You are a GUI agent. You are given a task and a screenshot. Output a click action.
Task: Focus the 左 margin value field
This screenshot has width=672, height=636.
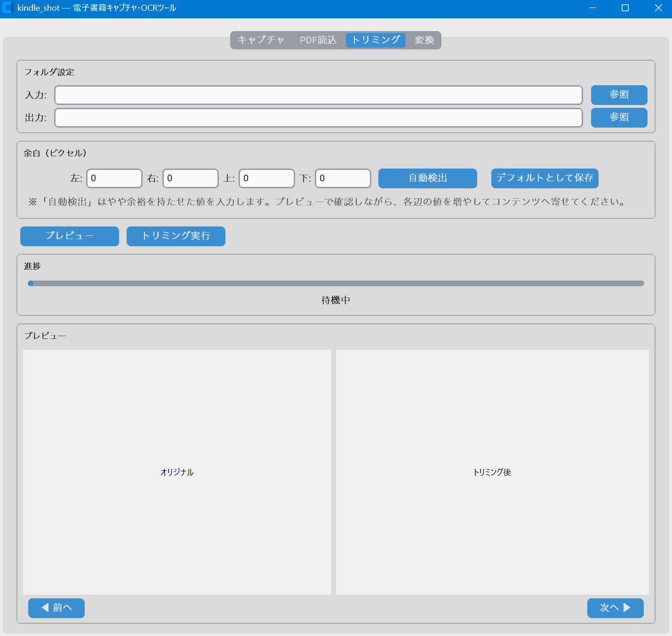[x=114, y=178]
